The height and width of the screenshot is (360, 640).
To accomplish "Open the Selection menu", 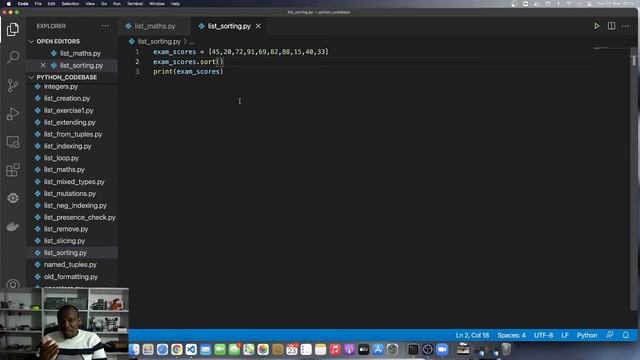I will (70, 4).
